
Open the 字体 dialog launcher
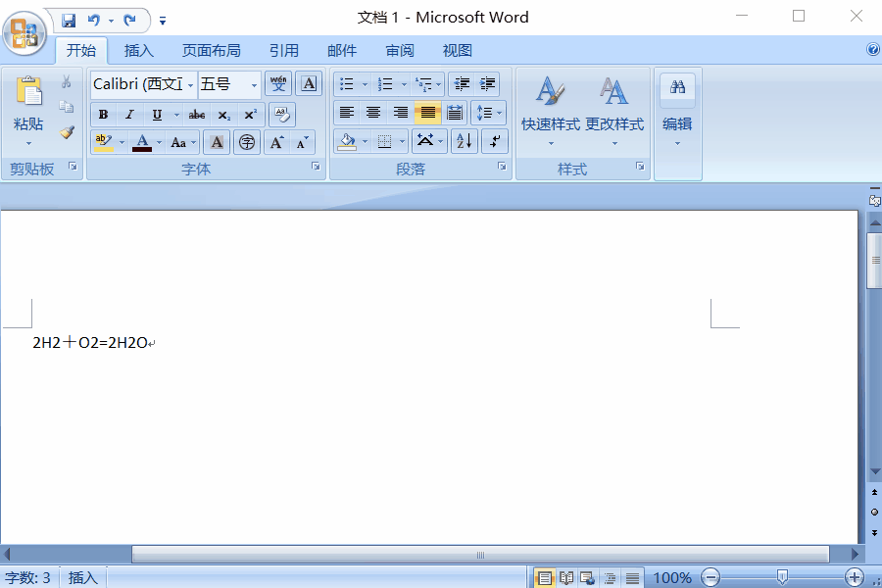pos(316,166)
